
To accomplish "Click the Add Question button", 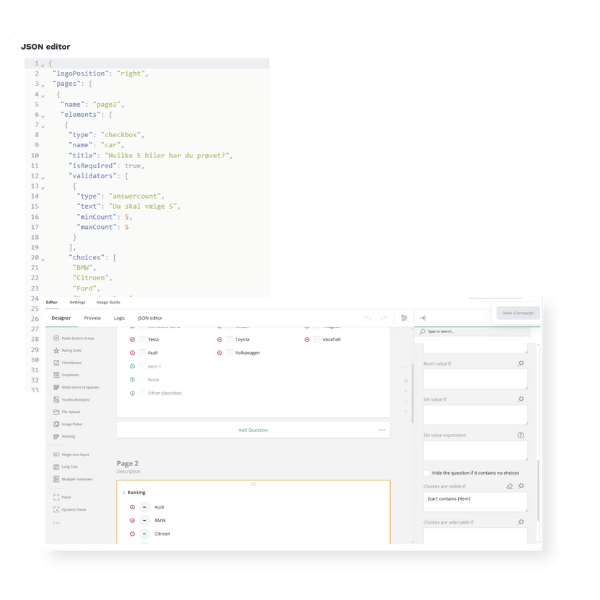I will click(x=253, y=430).
